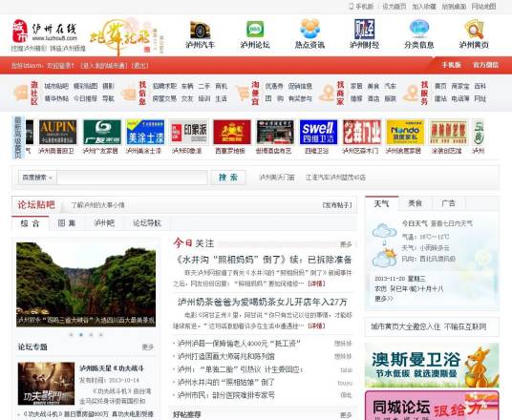
Task: Click 加入收藏 in the top bar
Action: click(424, 6)
